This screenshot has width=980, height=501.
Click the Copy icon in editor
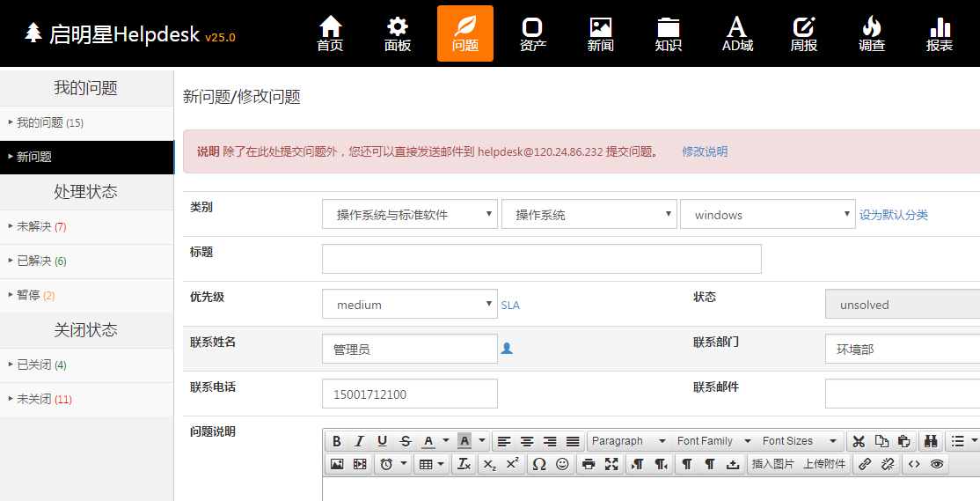(881, 442)
